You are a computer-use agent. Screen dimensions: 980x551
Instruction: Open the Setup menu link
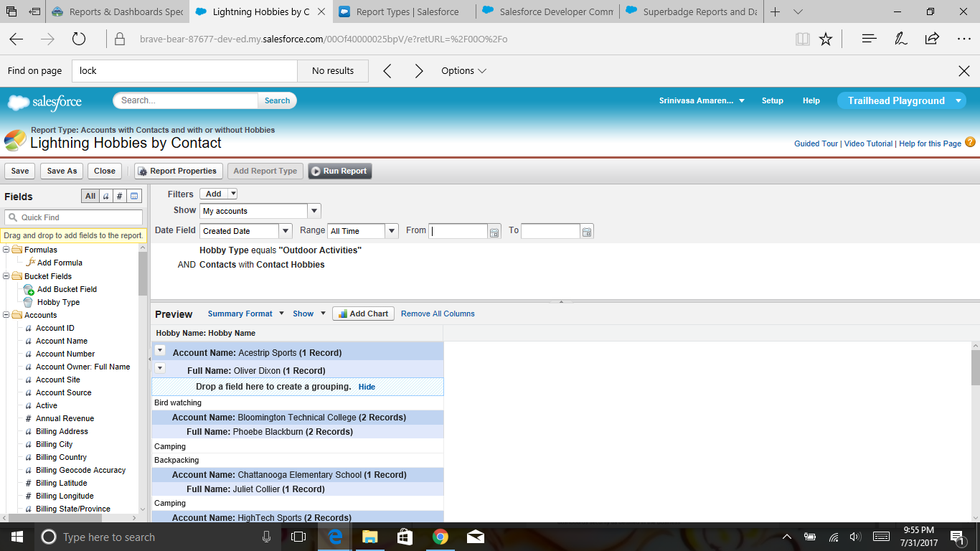point(772,101)
